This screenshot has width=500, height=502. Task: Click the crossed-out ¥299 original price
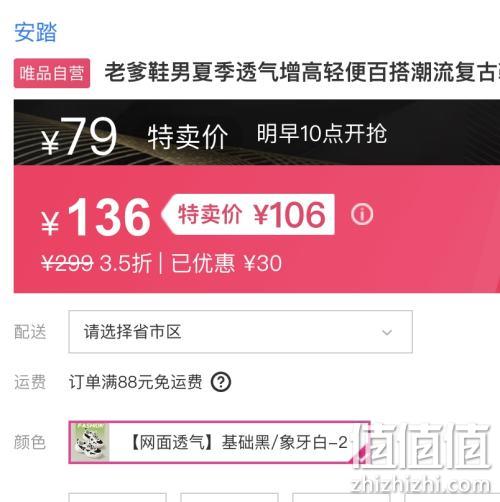[67, 263]
